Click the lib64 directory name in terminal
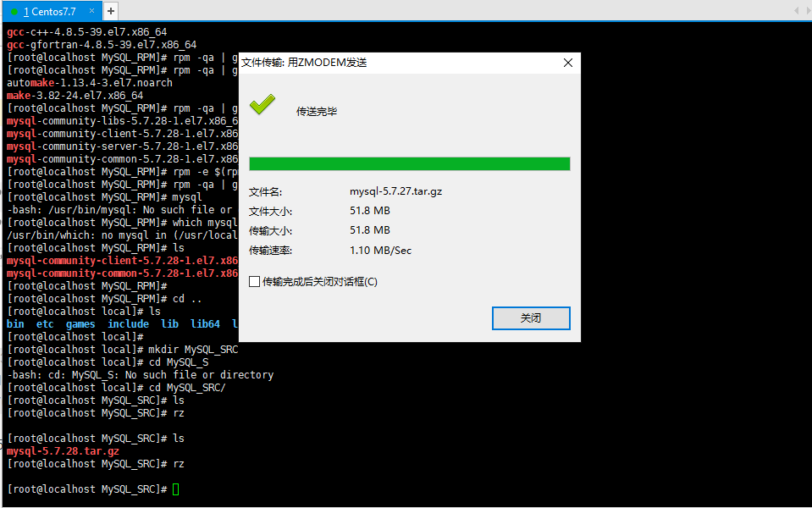The image size is (812, 508). tap(205, 323)
